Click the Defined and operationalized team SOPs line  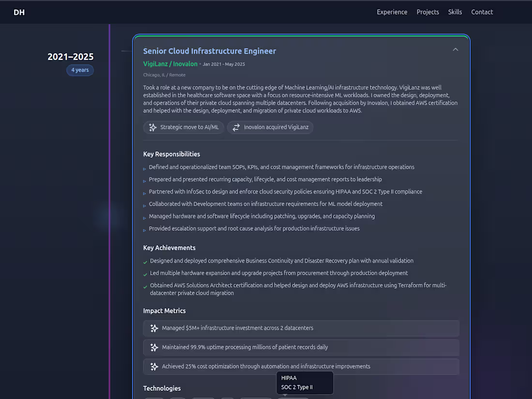[x=281, y=167]
